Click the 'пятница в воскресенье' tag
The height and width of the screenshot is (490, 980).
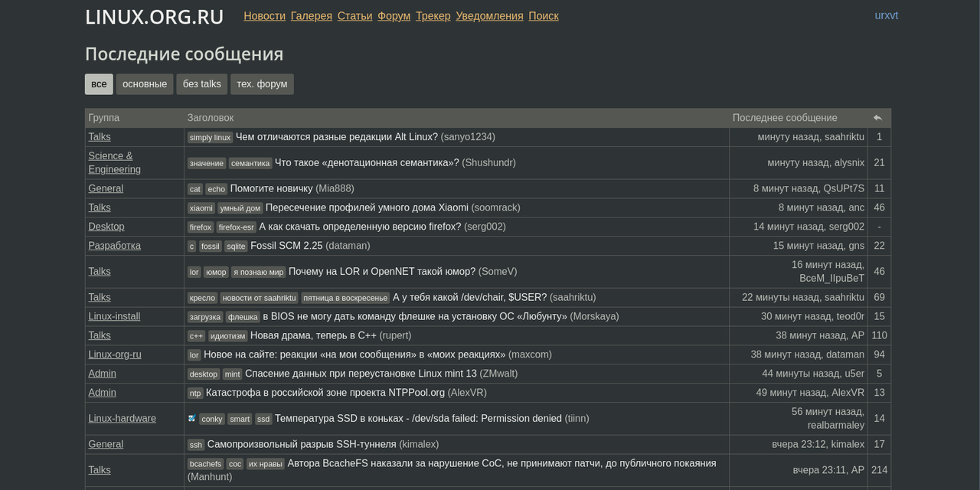click(345, 298)
